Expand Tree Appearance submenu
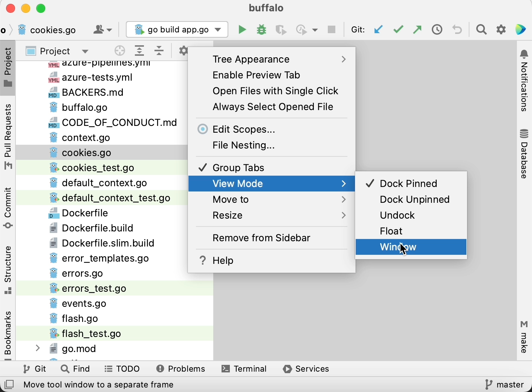532x392 pixels. tap(272, 60)
